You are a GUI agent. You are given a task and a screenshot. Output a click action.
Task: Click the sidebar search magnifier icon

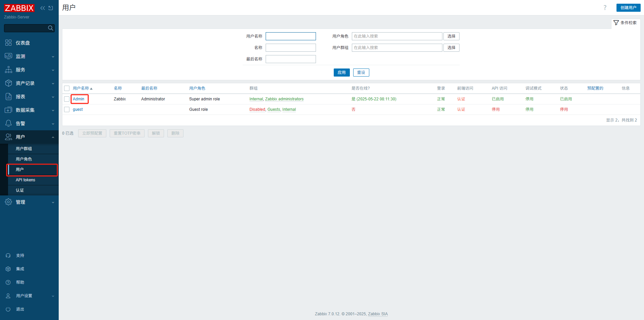(51, 28)
